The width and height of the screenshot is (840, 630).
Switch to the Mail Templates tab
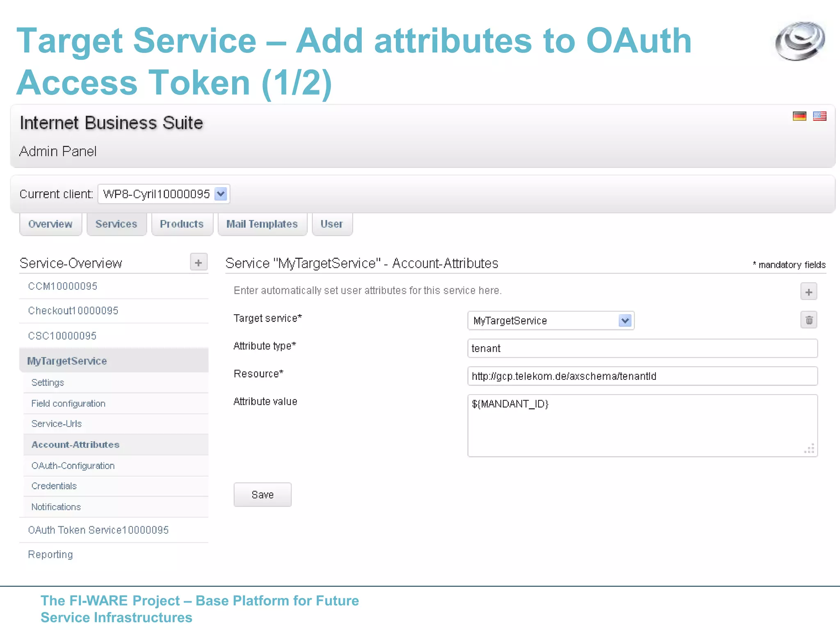(x=262, y=224)
